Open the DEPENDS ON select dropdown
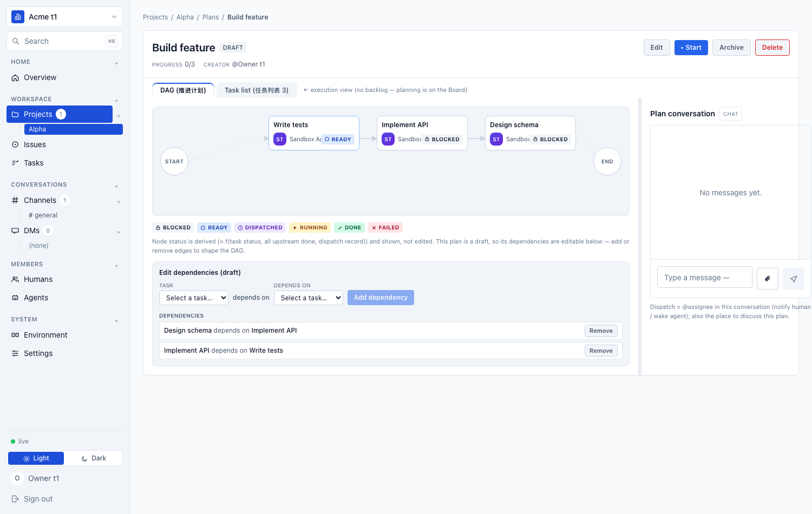The height and width of the screenshot is (514, 812). (309, 298)
